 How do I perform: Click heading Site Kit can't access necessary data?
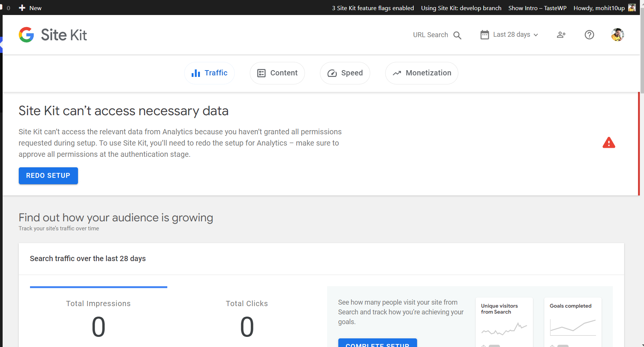(123, 111)
